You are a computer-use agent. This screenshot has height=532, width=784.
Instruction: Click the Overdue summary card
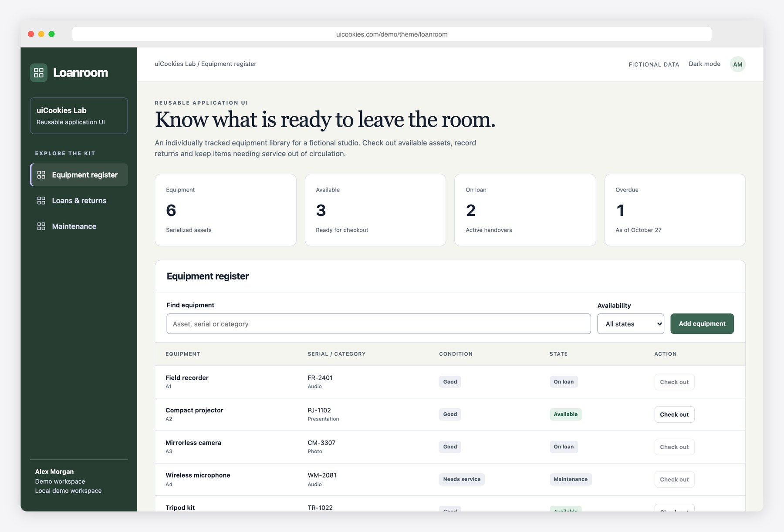[x=675, y=210]
